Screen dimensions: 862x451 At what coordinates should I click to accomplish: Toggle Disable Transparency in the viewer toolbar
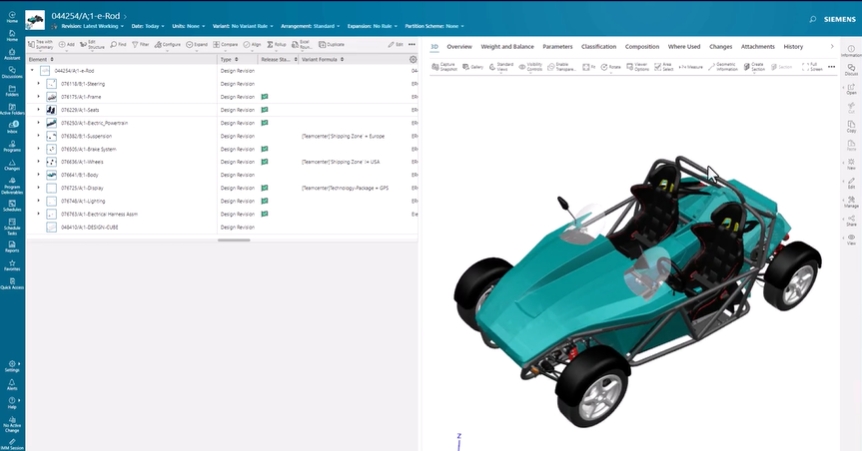pos(564,66)
